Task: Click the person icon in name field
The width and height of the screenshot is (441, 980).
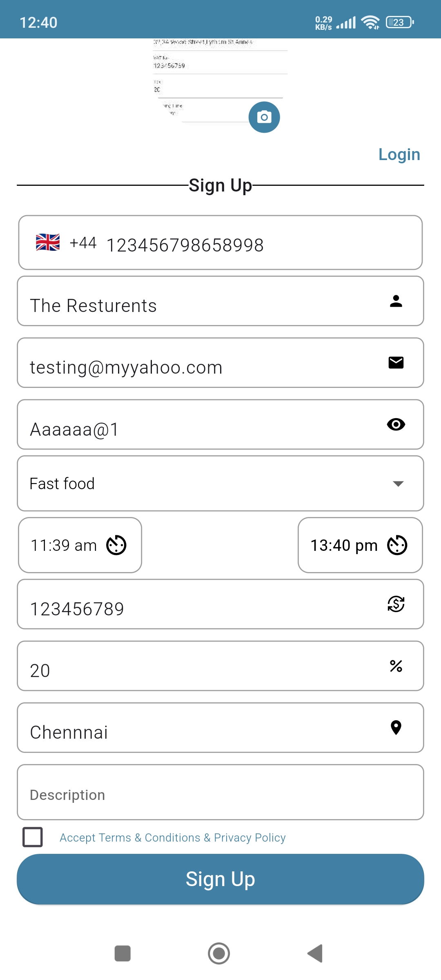Action: point(396,301)
